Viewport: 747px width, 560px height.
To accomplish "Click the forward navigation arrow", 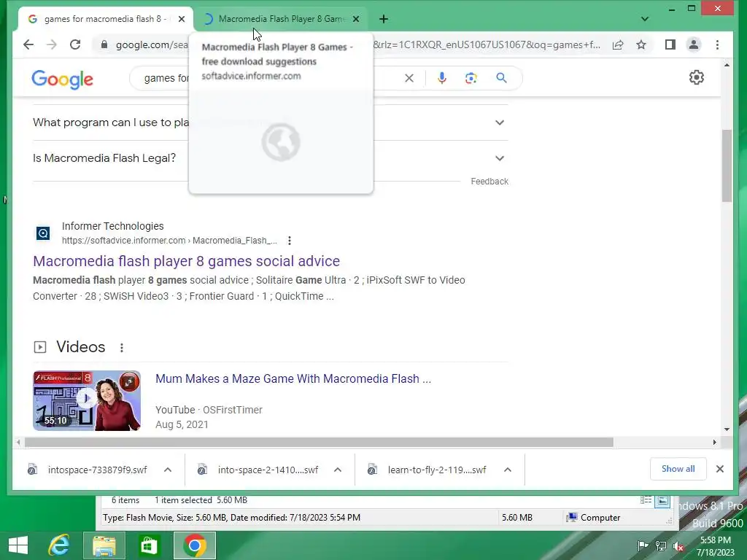I will [x=52, y=44].
